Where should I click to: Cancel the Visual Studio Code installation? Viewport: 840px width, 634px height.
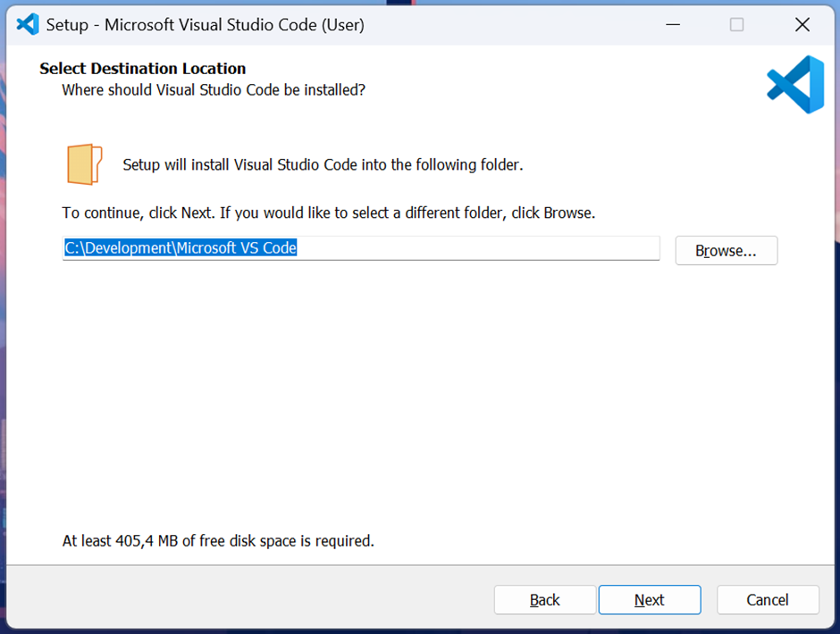coord(768,600)
